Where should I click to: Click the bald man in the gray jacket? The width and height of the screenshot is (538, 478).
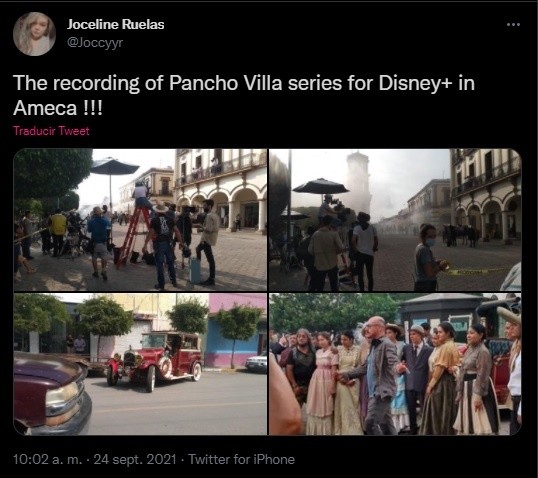click(376, 374)
